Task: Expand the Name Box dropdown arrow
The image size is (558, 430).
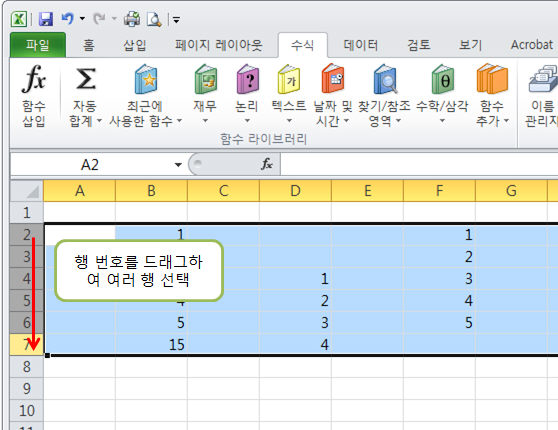Action: [x=178, y=165]
